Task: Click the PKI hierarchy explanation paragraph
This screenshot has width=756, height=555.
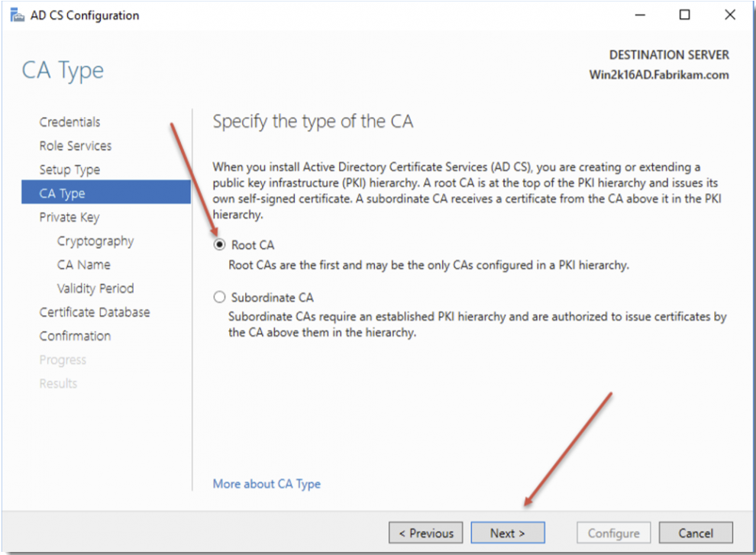Action: point(467,190)
